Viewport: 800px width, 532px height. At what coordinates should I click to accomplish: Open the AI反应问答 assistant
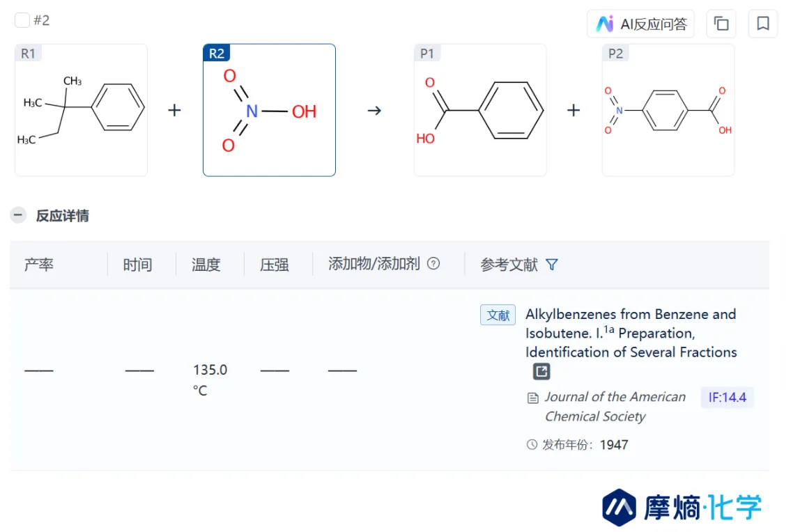pos(640,24)
